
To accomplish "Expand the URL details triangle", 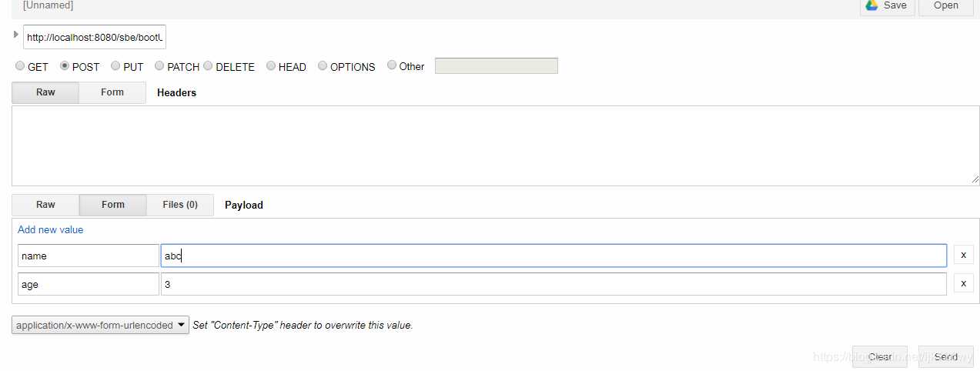I will [16, 35].
